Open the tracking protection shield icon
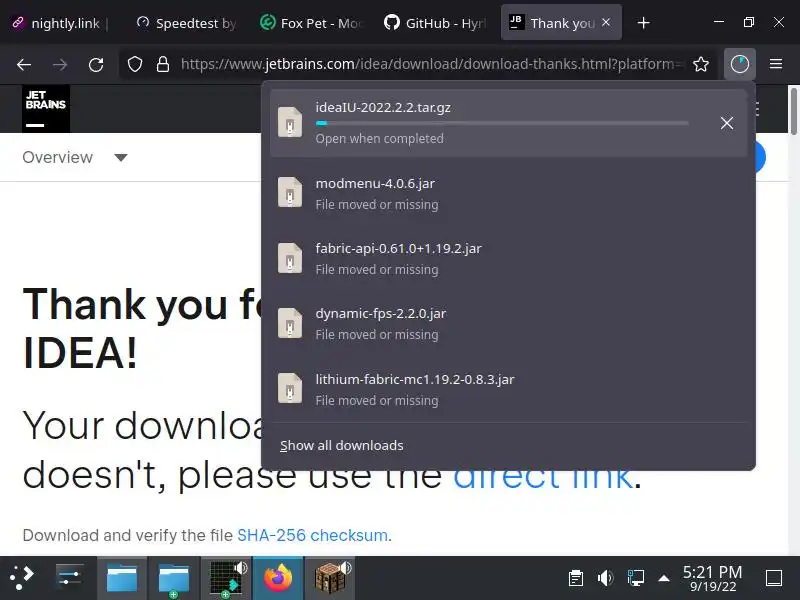This screenshot has height=600, width=800. pos(135,64)
